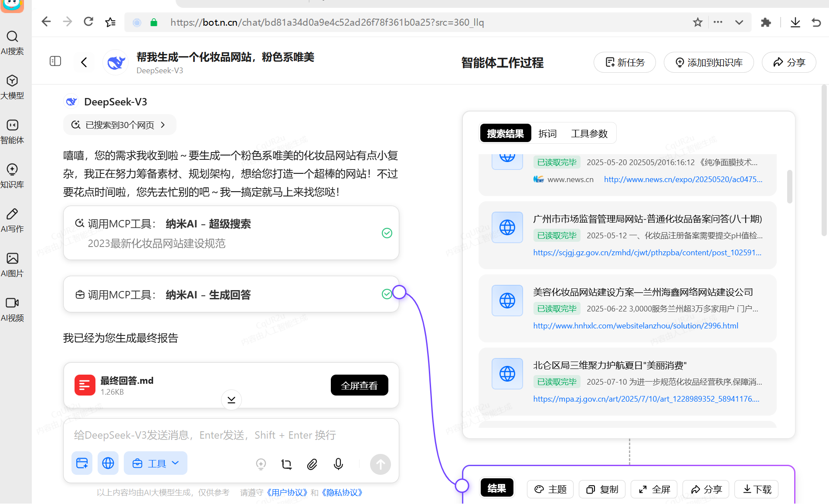Open 智能体 in the left sidebar
Screen dimensions: 829x504
[12, 132]
